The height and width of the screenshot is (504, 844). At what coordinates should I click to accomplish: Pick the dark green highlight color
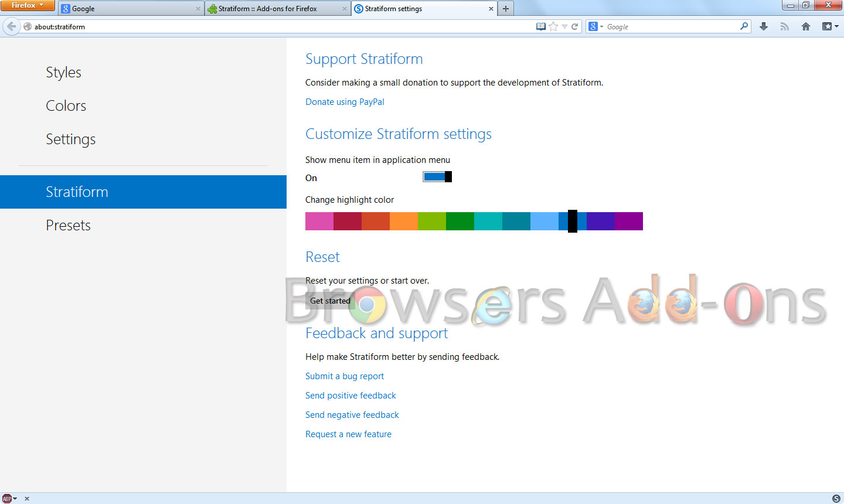click(x=460, y=221)
